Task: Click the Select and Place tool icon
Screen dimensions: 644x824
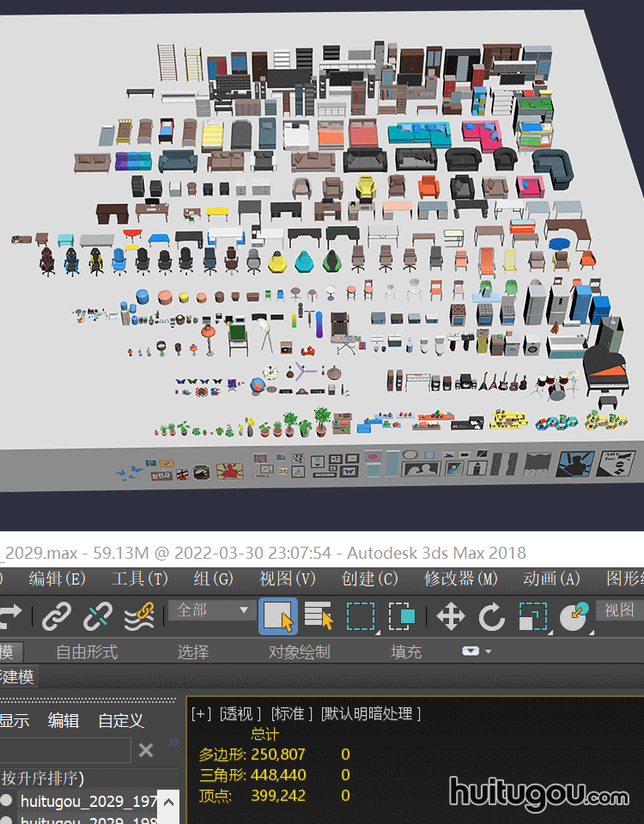Action: click(x=574, y=616)
